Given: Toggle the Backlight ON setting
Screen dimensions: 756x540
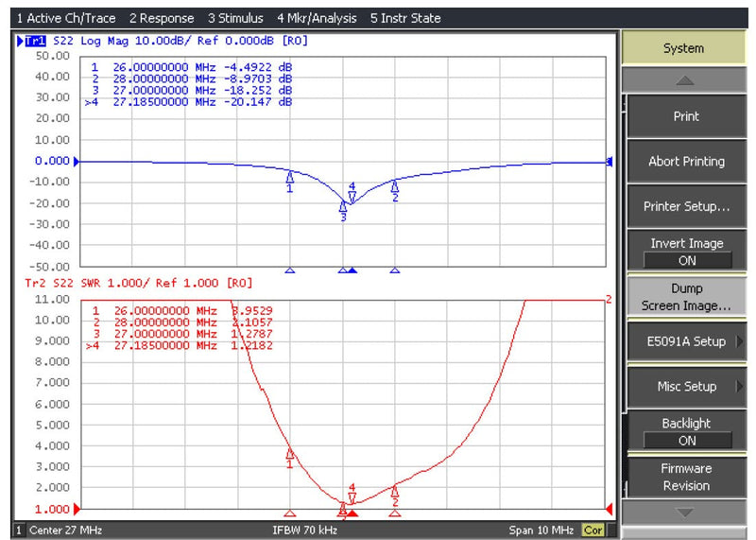Looking at the screenshot, I should pyautogui.click(x=687, y=432).
